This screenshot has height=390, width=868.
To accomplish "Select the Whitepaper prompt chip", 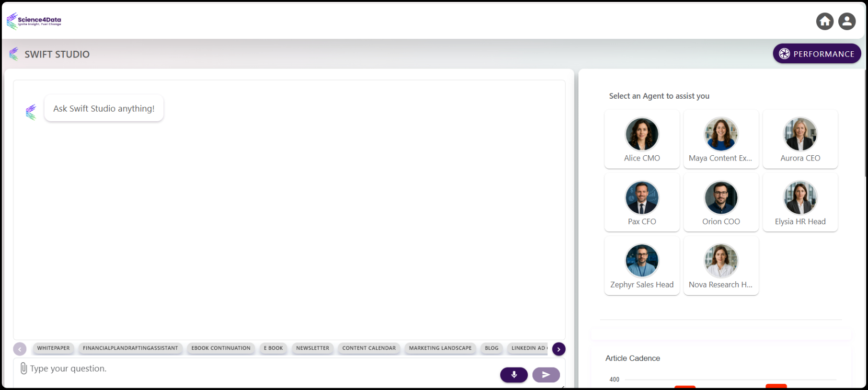I will coord(54,348).
